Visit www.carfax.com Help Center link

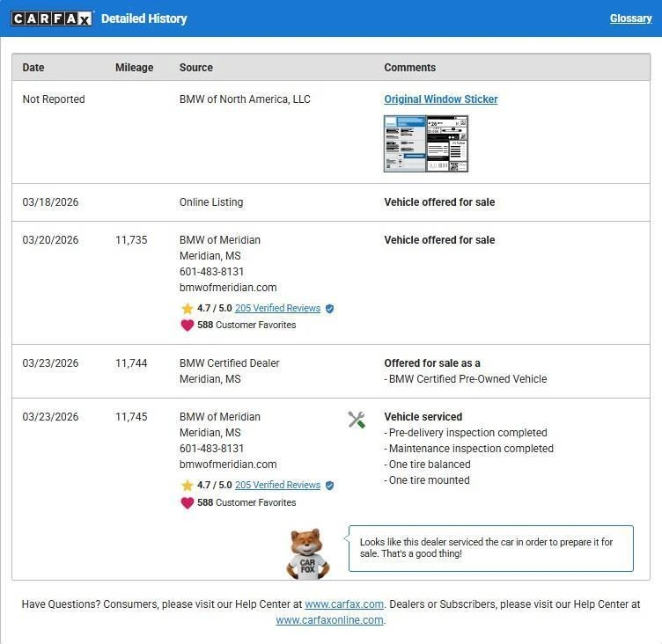pos(343,604)
